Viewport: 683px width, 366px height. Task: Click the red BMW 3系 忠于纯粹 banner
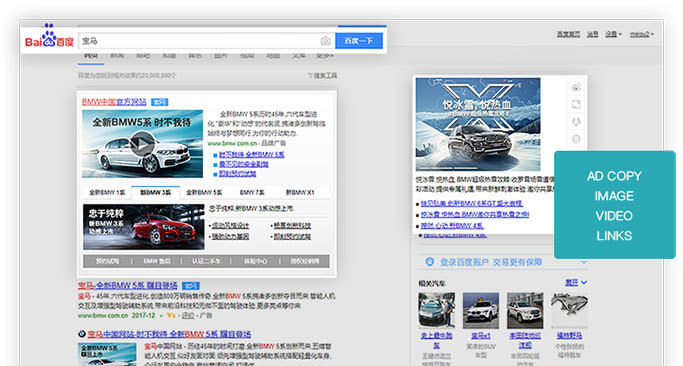point(144,227)
